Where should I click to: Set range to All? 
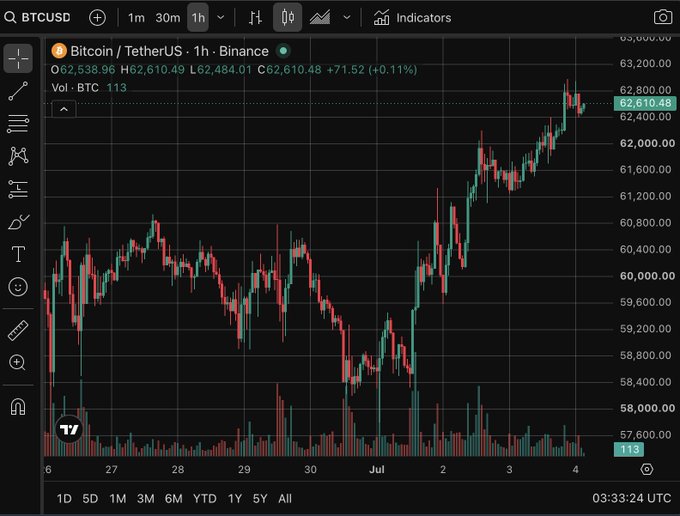tap(284, 499)
